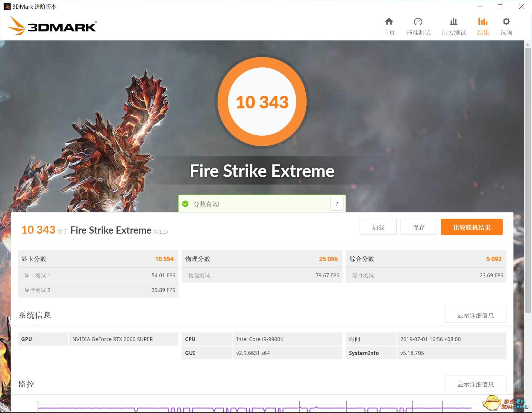Click the 物理分数 25 096 value
The height and width of the screenshot is (413, 532).
328,259
